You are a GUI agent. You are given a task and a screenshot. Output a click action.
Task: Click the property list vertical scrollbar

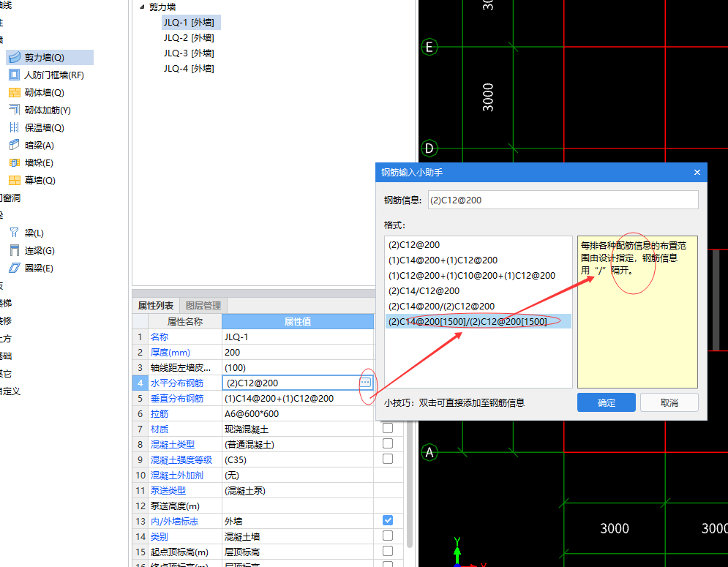(x=410, y=485)
